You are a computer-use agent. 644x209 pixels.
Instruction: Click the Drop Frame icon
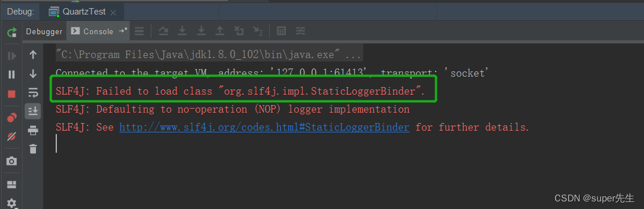(239, 31)
